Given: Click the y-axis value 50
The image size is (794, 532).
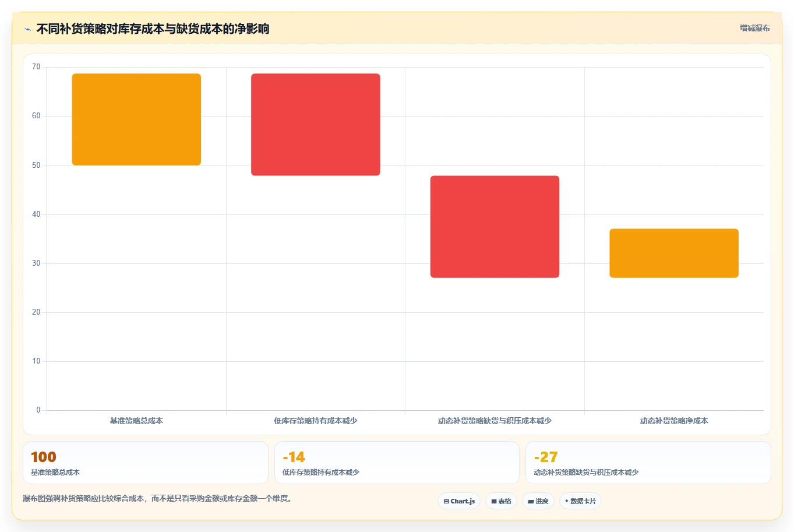Looking at the screenshot, I should pyautogui.click(x=36, y=165).
